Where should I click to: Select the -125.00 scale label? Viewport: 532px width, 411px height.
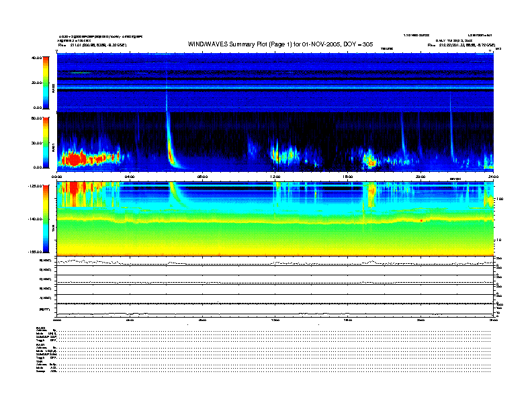pos(36,186)
